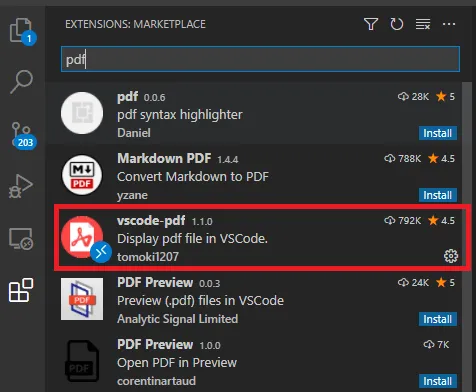476x392 pixels.
Task: Click 'Open PDF in Preview' description
Action: pyautogui.click(x=177, y=363)
